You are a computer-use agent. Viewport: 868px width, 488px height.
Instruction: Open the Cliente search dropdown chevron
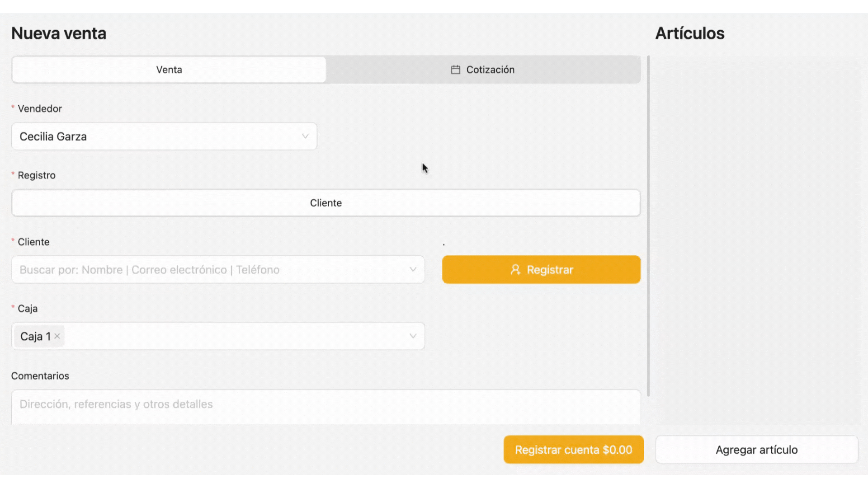pos(413,270)
